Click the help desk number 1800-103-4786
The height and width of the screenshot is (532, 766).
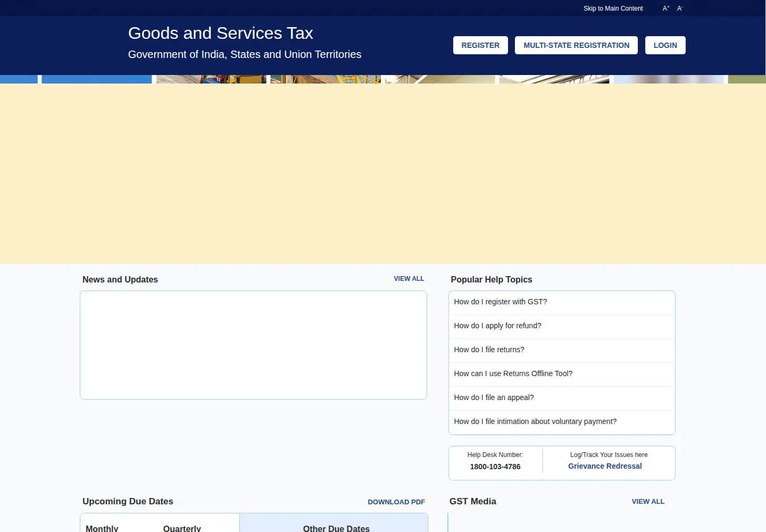[x=495, y=467]
